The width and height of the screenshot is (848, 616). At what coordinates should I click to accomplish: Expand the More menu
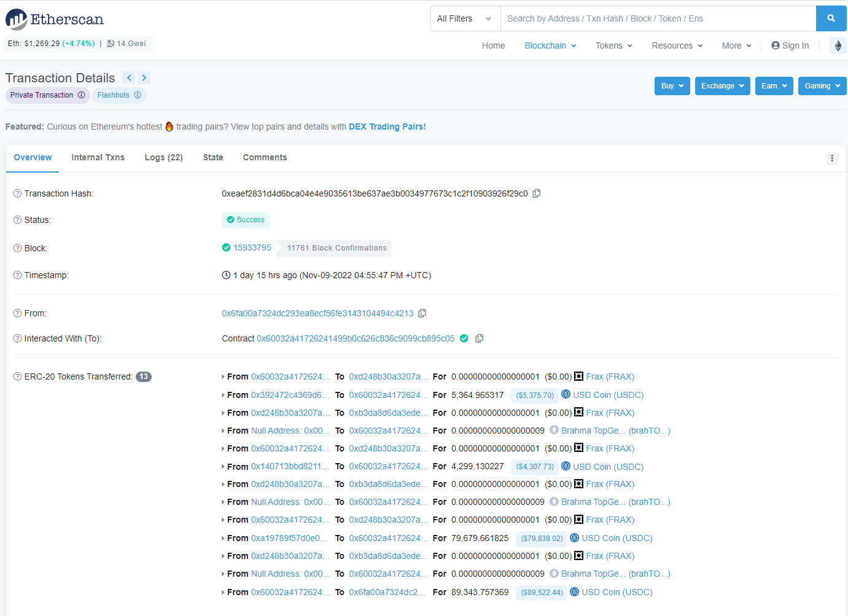(x=737, y=45)
